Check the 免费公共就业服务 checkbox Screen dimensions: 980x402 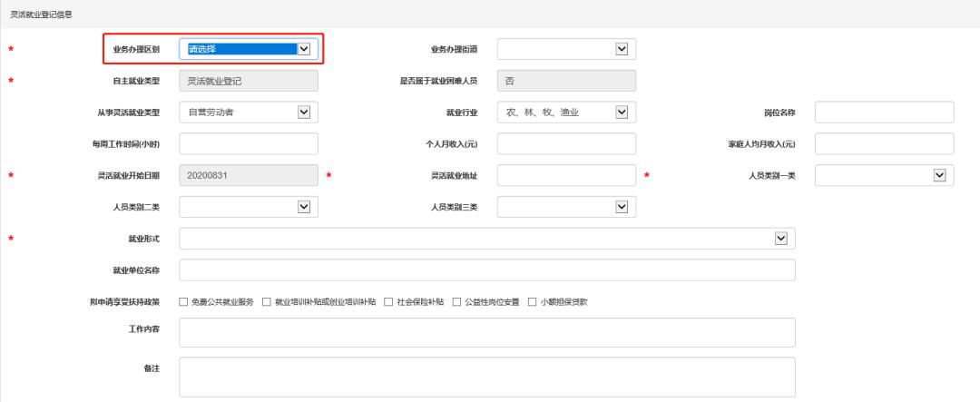(x=184, y=302)
